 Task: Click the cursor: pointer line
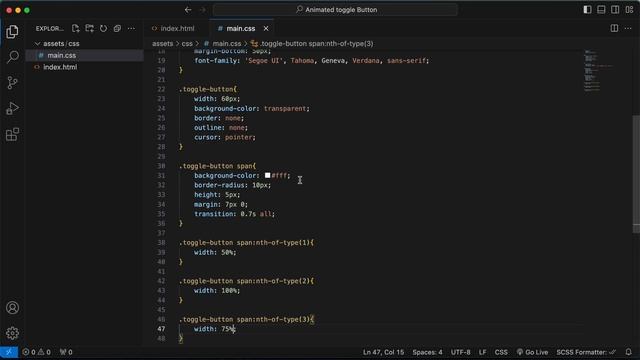click(224, 137)
